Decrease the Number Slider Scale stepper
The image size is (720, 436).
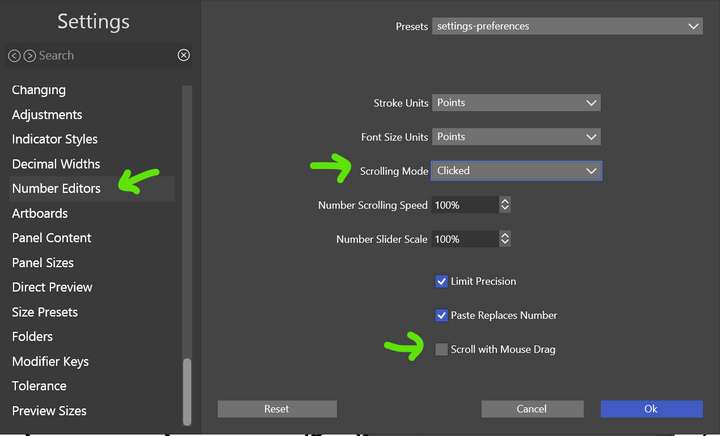pos(505,242)
